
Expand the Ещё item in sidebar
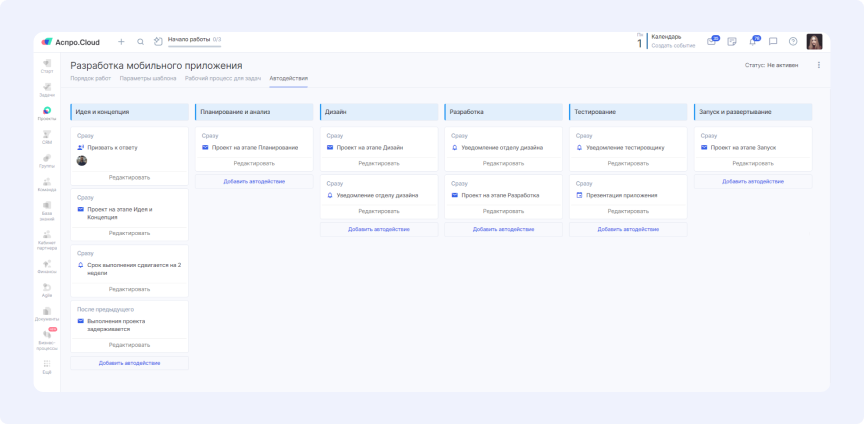(47, 365)
